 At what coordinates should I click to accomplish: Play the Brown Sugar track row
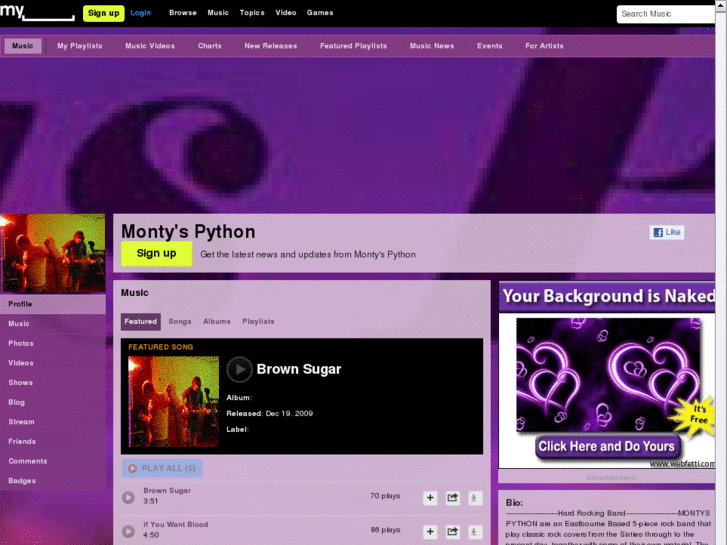(128, 497)
